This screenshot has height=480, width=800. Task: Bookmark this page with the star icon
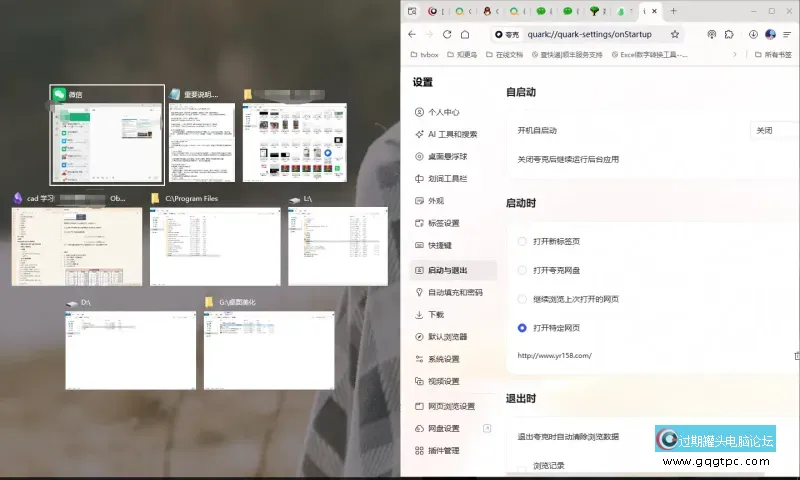pyautogui.click(x=674, y=34)
